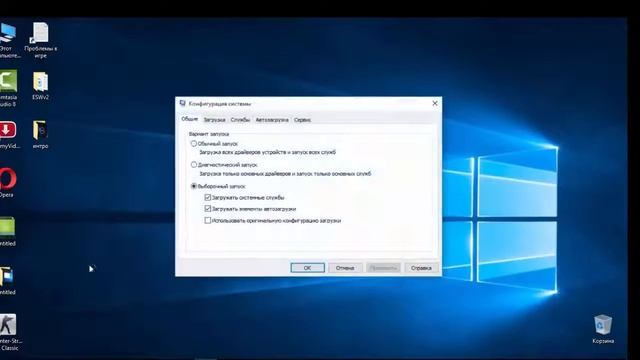Switch to the Загрузка tab
The height and width of the screenshot is (360, 640).
tap(214, 120)
